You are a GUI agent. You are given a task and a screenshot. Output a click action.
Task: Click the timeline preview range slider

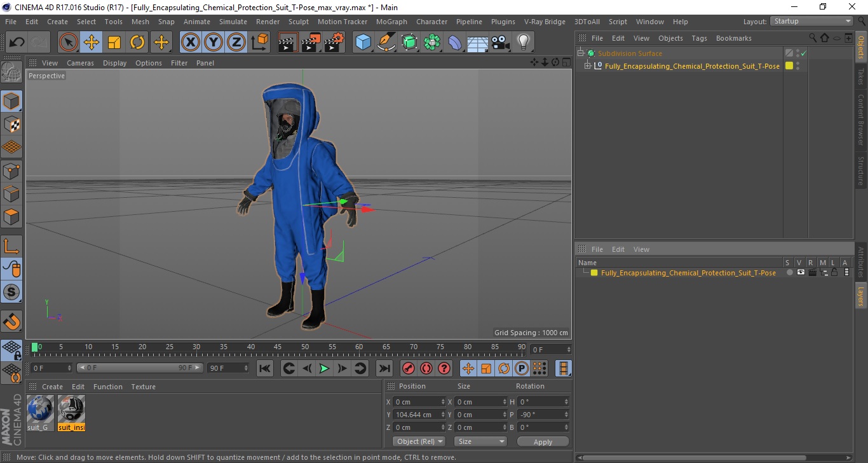(140, 368)
